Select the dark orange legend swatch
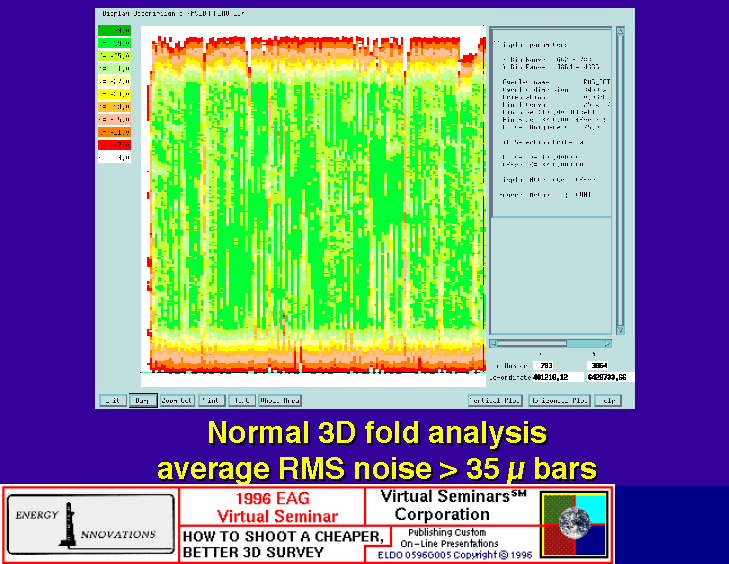The width and height of the screenshot is (729, 564). click(114, 132)
